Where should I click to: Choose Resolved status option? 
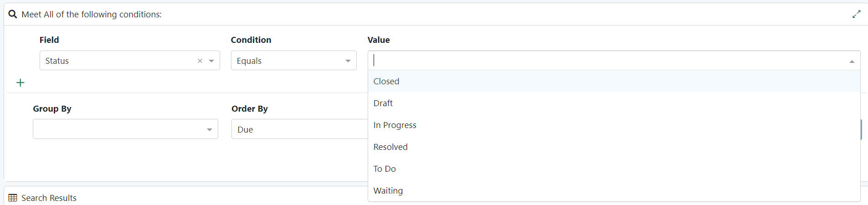(x=390, y=147)
